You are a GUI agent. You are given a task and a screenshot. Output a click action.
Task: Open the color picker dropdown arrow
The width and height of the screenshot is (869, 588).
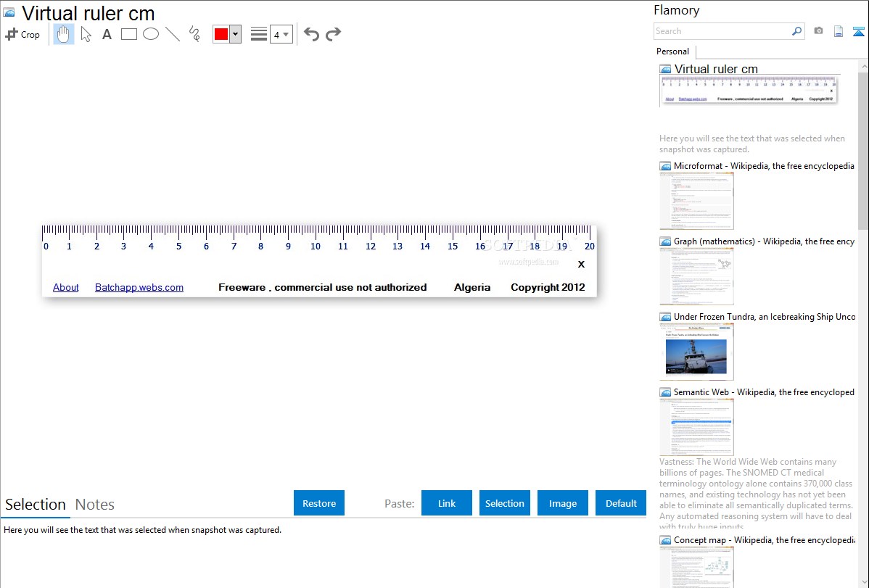coord(235,34)
